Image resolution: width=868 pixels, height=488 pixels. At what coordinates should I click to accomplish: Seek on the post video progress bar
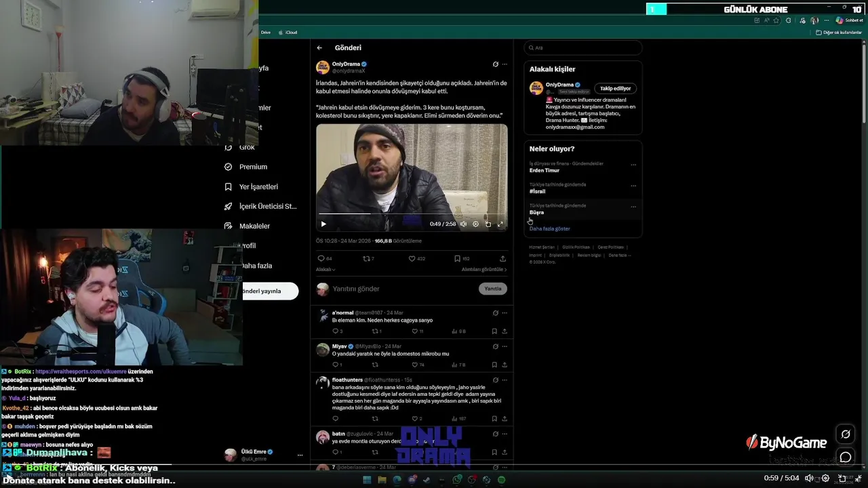(x=412, y=214)
